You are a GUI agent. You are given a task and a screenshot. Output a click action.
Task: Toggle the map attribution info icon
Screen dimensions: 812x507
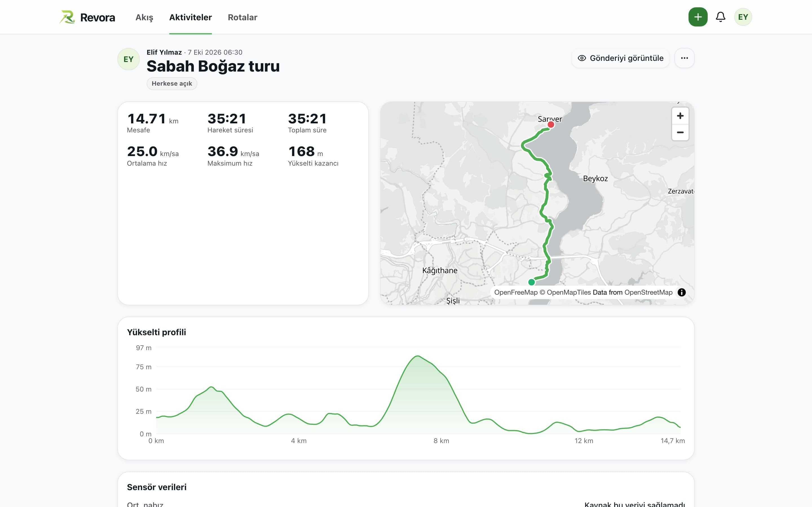pos(681,292)
